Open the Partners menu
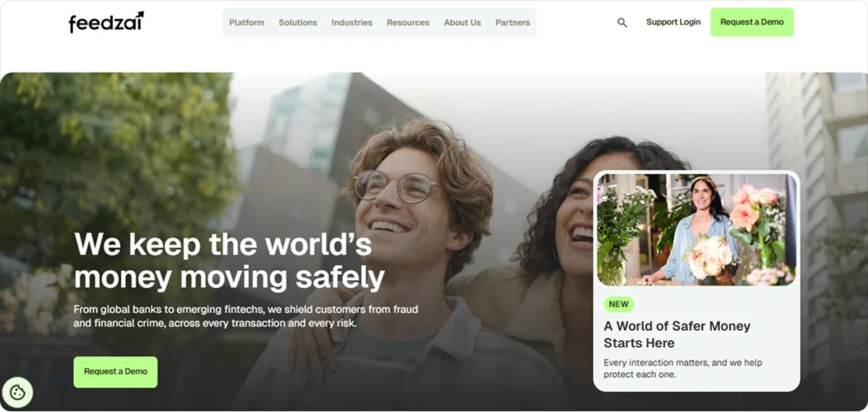Viewport: 868px width, 412px height. point(513,22)
